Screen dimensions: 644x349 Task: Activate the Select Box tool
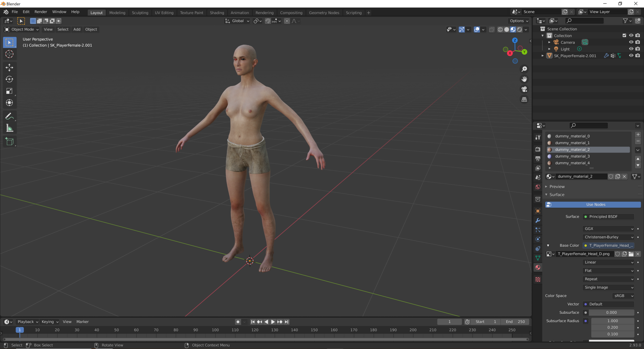9,42
